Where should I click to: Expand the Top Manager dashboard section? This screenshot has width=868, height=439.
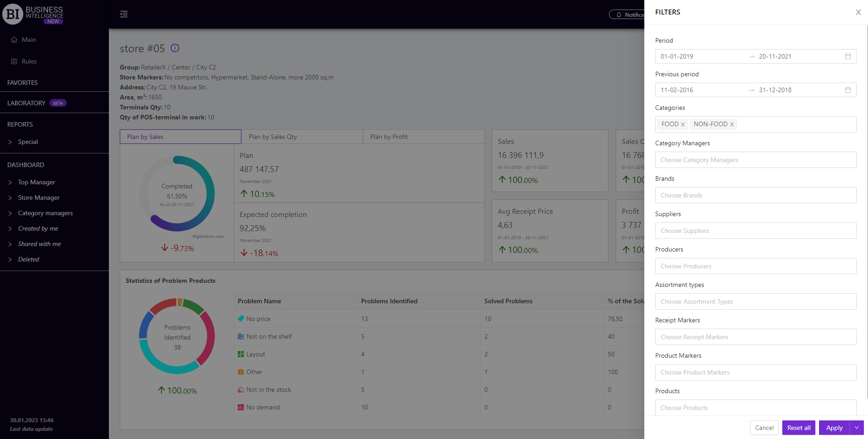(x=10, y=183)
